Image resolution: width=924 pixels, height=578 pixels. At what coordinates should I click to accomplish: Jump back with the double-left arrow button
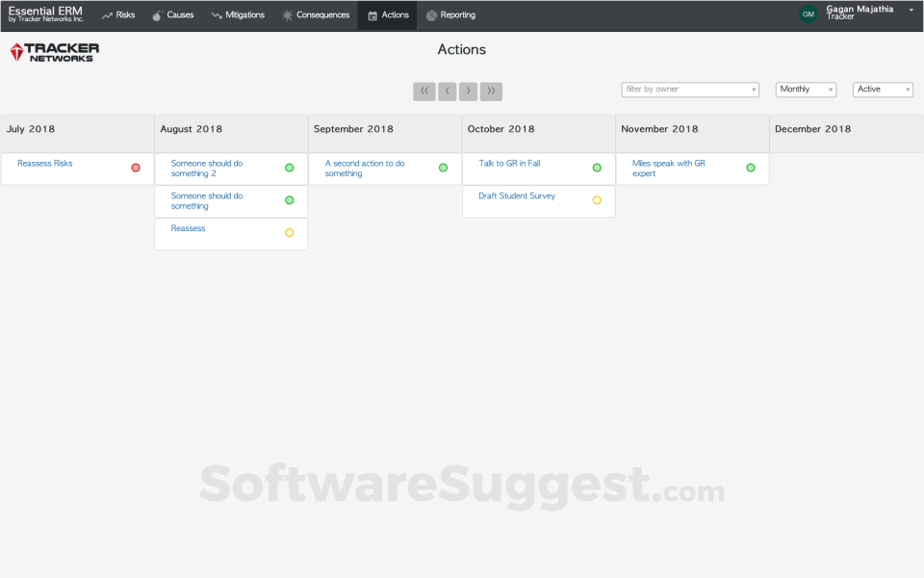(424, 92)
